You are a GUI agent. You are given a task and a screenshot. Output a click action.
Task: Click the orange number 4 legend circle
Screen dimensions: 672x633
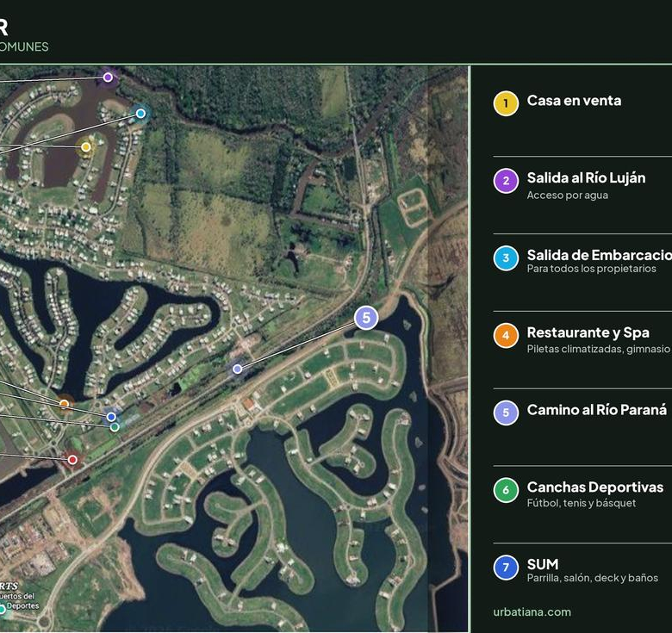coord(506,335)
